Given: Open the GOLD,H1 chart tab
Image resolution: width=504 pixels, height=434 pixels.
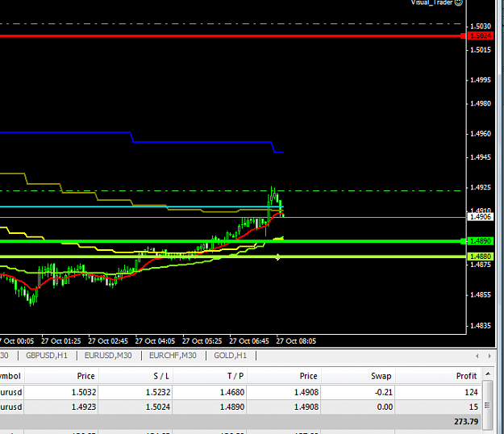Looking at the screenshot, I should (x=230, y=356).
